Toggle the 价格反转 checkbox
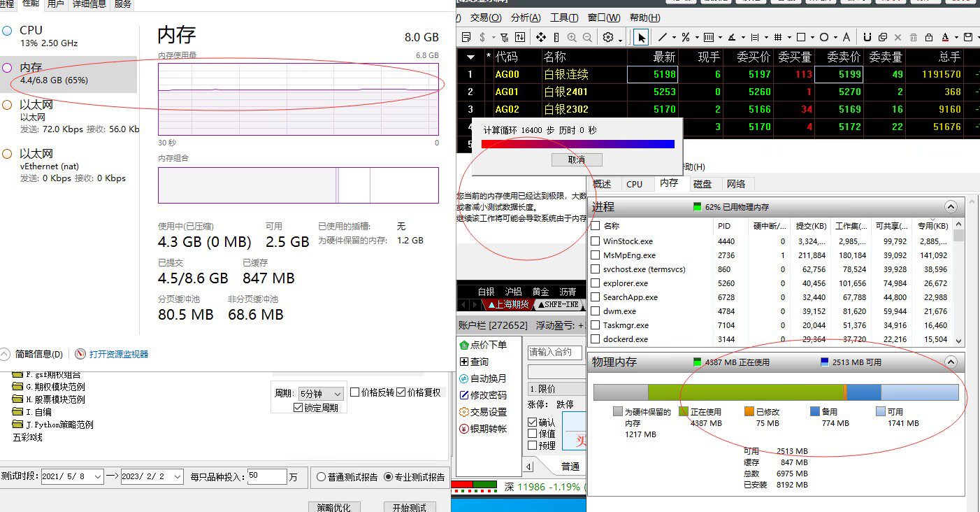The height and width of the screenshot is (512, 980). coord(355,392)
